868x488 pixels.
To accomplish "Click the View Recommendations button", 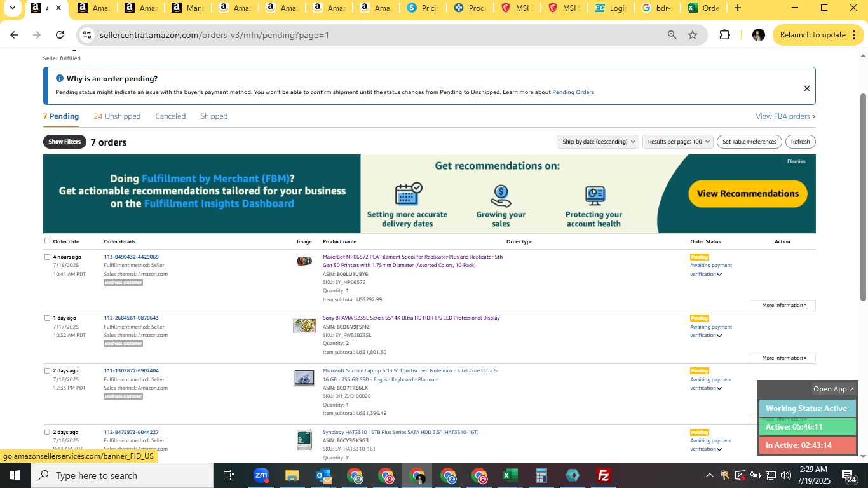I will (x=748, y=194).
